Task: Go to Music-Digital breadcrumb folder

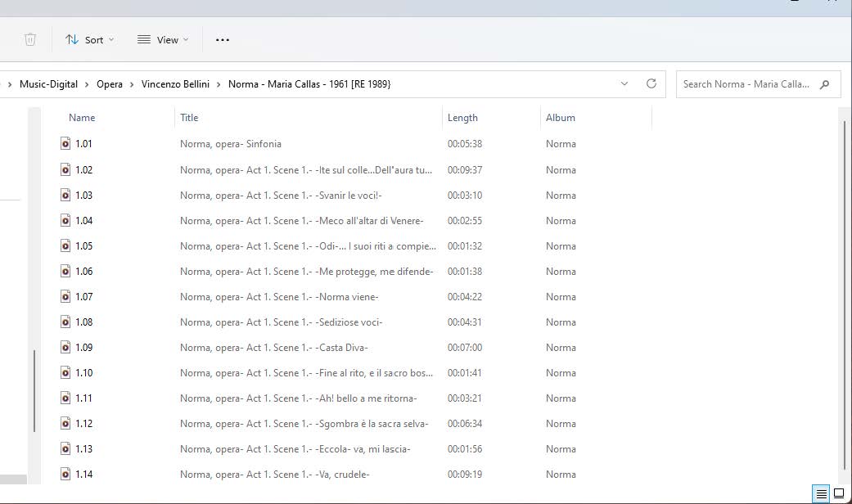Action: [48, 84]
